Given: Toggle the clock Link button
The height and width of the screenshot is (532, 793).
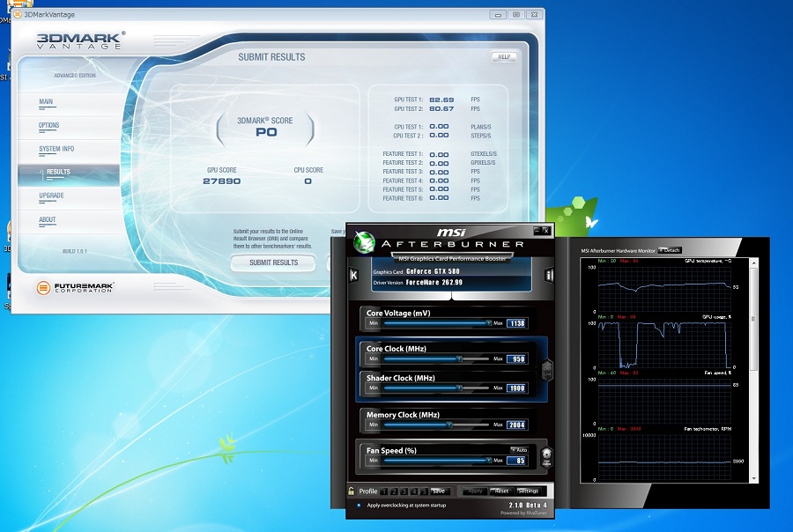Looking at the screenshot, I should click(547, 371).
